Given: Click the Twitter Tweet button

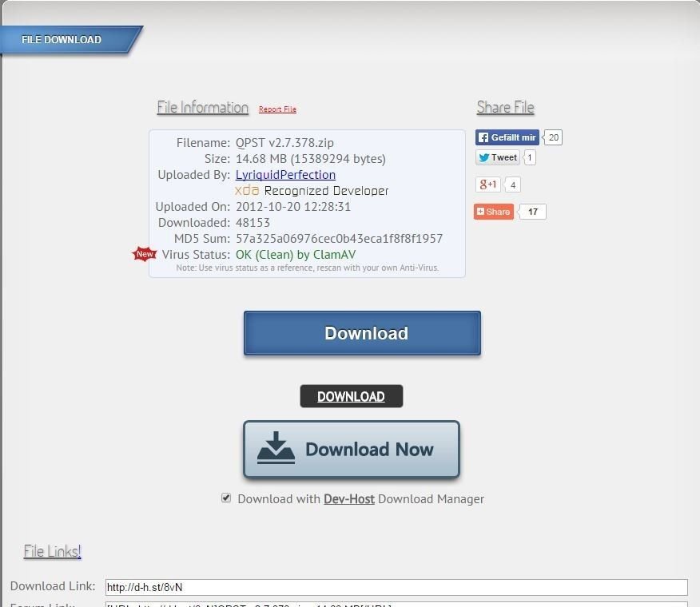Looking at the screenshot, I should (x=498, y=157).
